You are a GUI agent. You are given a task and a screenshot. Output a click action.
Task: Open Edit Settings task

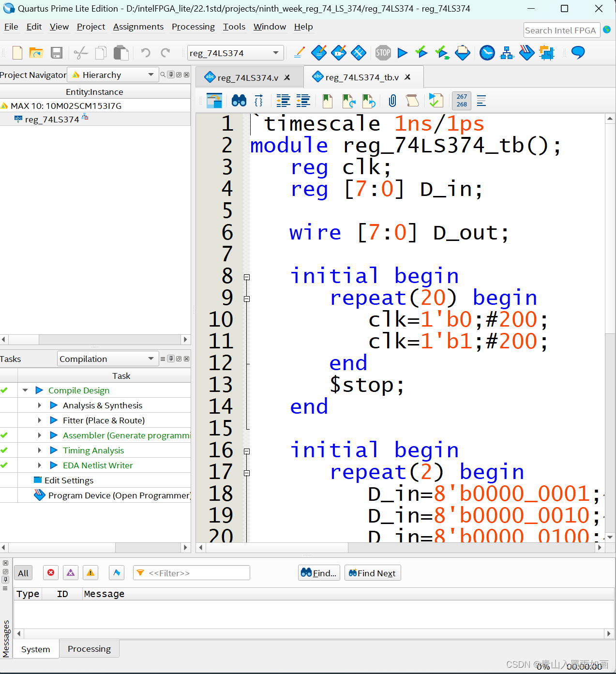[x=69, y=480]
